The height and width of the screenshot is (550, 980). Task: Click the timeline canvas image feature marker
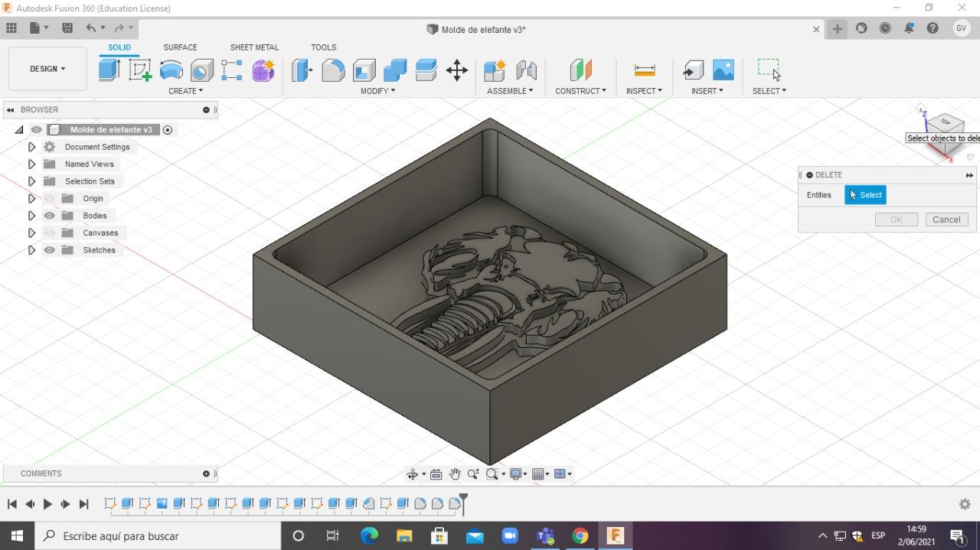(162, 503)
